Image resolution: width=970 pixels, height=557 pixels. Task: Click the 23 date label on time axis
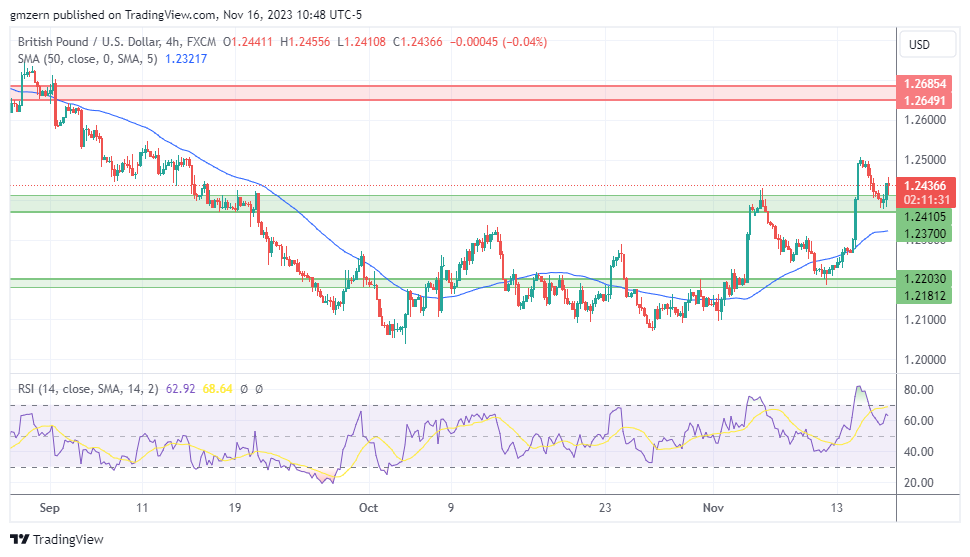[604, 508]
